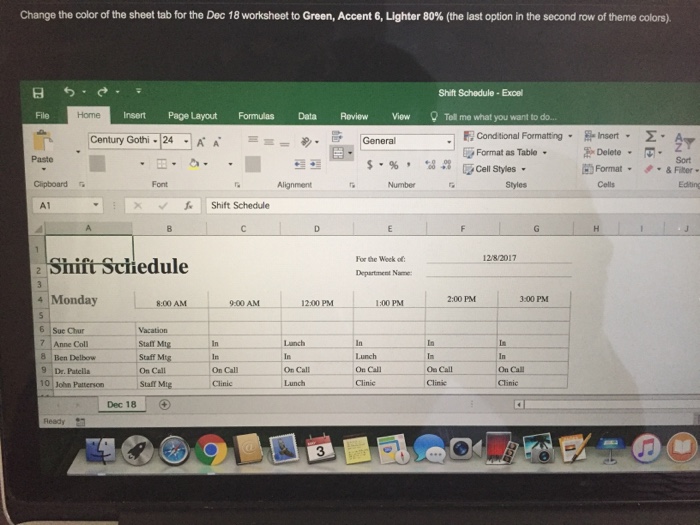Apply Top Align to the cell

(x=253, y=140)
